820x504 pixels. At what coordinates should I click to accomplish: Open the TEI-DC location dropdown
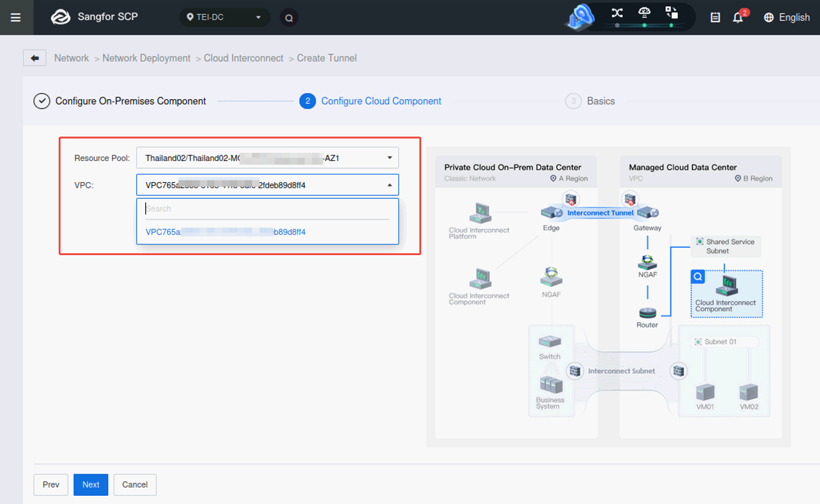tap(224, 17)
